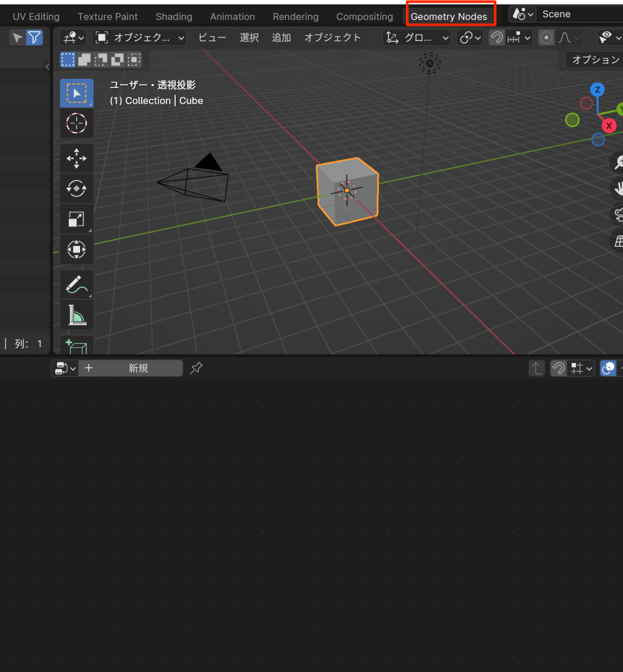Viewport: 623px width, 672px height.
Task: Click the blue Z axis gizmo
Action: [x=597, y=89]
